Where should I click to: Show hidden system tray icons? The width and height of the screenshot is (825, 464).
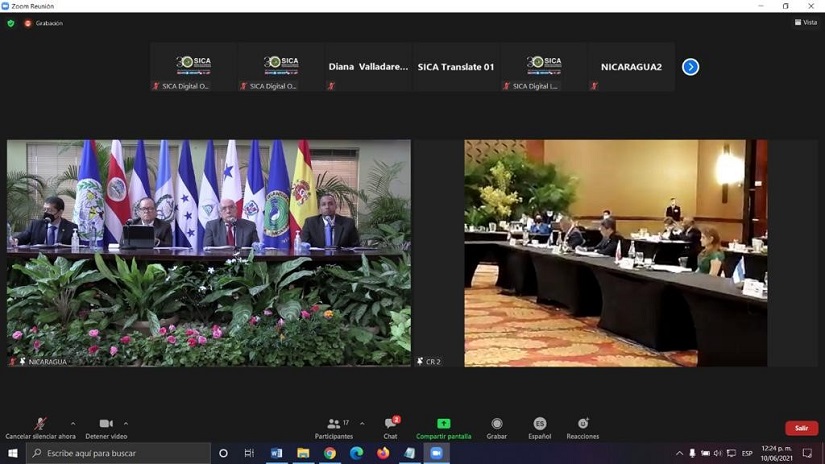pyautogui.click(x=679, y=453)
